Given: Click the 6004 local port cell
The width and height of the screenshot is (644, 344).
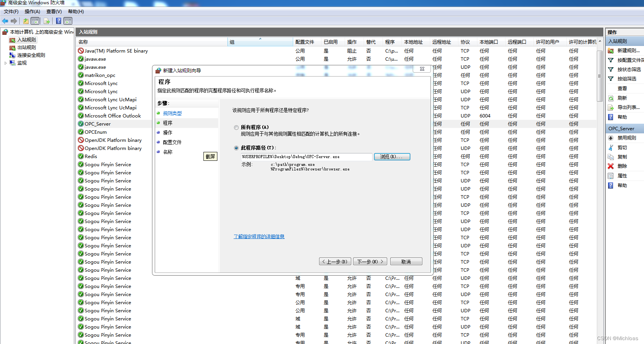Looking at the screenshot, I should coord(485,116).
